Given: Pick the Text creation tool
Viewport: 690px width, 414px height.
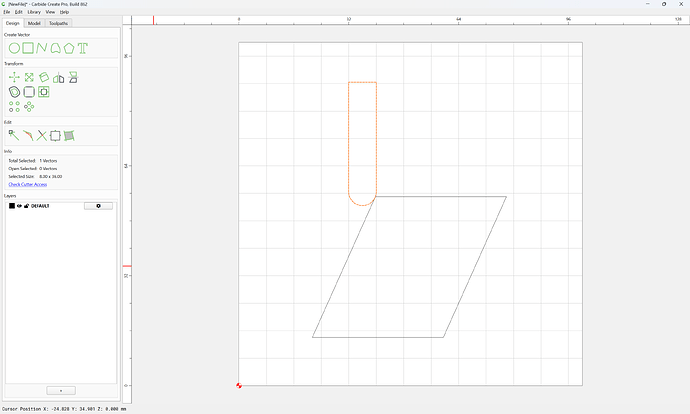Looking at the screenshot, I should tap(83, 48).
